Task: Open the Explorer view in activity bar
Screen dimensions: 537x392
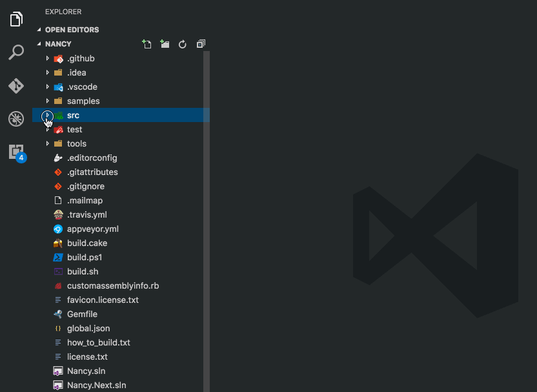Action: point(16,19)
